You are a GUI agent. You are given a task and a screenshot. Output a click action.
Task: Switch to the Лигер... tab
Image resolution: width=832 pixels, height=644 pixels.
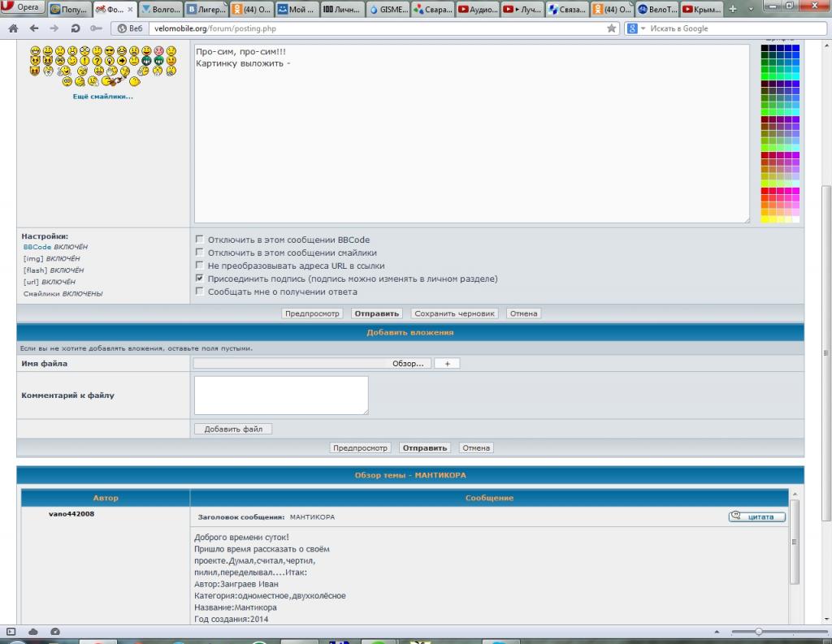206,9
